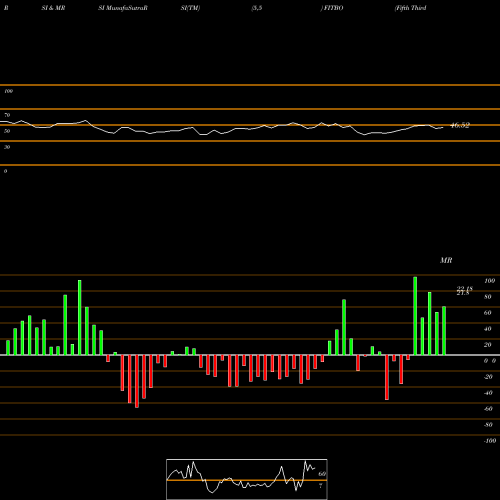Click the MR axis label 60
This screenshot has width=500, height=500.
[x=488, y=313]
